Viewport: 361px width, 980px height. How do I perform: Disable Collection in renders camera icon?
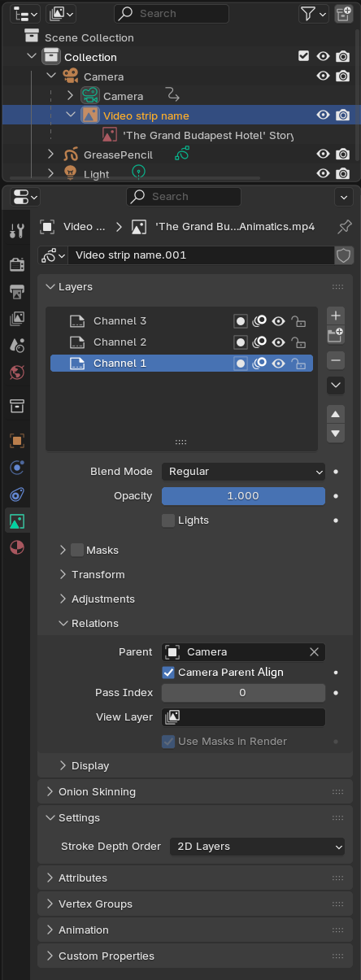coord(343,56)
